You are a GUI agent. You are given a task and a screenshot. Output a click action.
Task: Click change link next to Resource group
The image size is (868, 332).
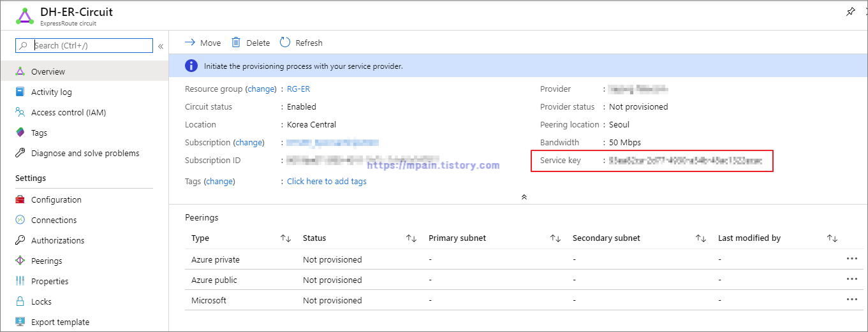coord(261,89)
